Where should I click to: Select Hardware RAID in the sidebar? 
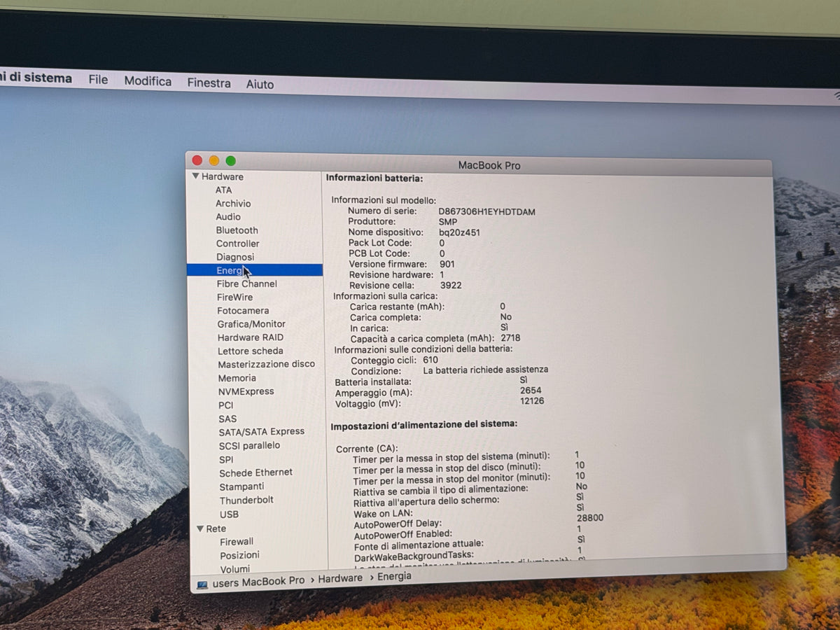pyautogui.click(x=251, y=337)
